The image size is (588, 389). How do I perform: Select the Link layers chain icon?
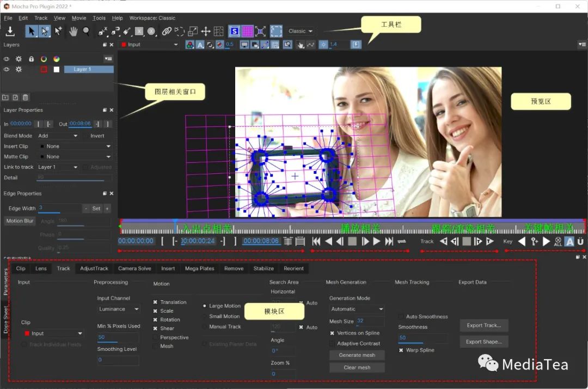pos(167,31)
